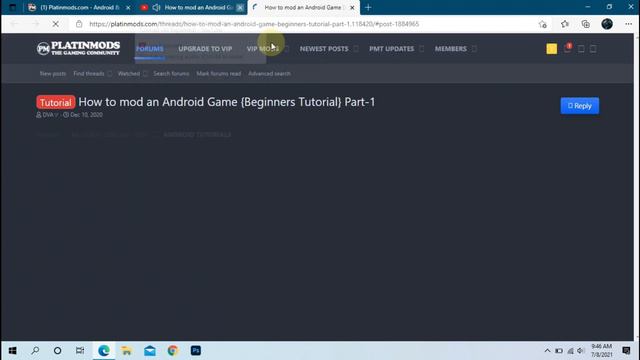
Task: Open Upgrade to VIP page
Action: (205, 49)
